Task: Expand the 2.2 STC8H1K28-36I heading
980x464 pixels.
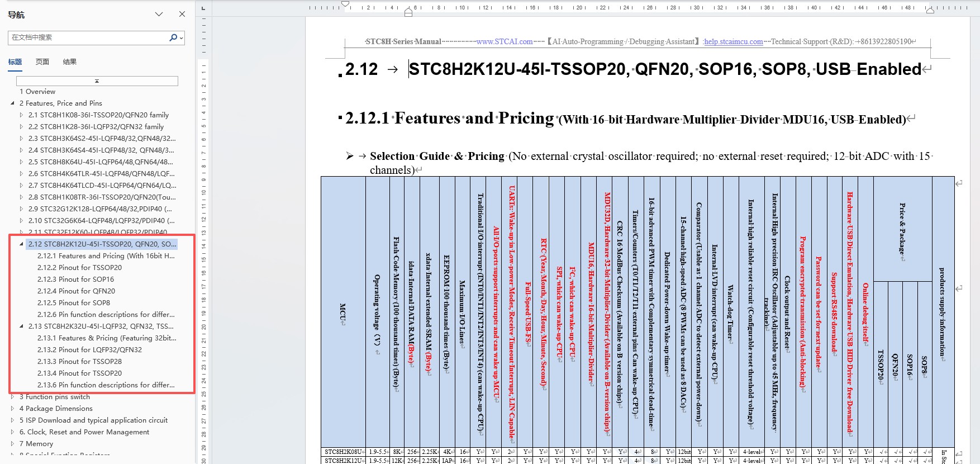Action: [21, 127]
